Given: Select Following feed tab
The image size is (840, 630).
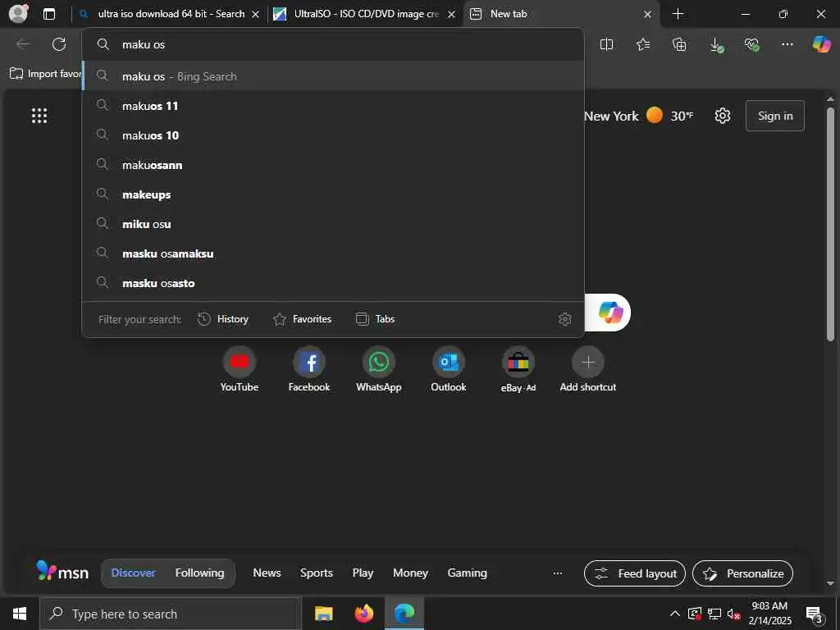Looking at the screenshot, I should pos(199,573).
